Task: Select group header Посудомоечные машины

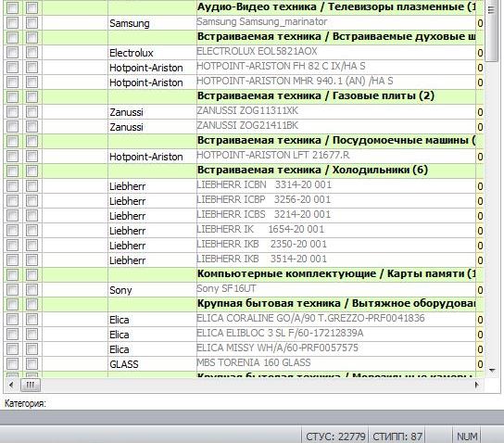Action: tap(336, 141)
